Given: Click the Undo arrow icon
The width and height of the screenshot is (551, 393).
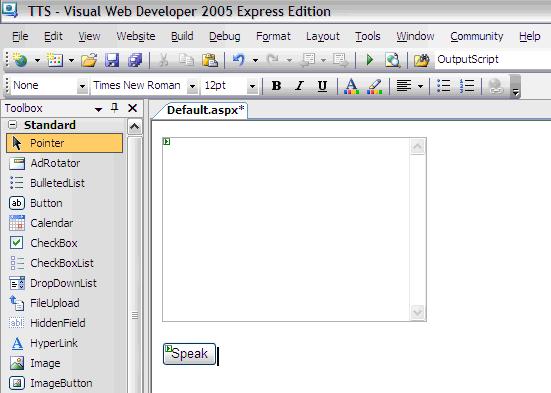Looking at the screenshot, I should pos(239,60).
